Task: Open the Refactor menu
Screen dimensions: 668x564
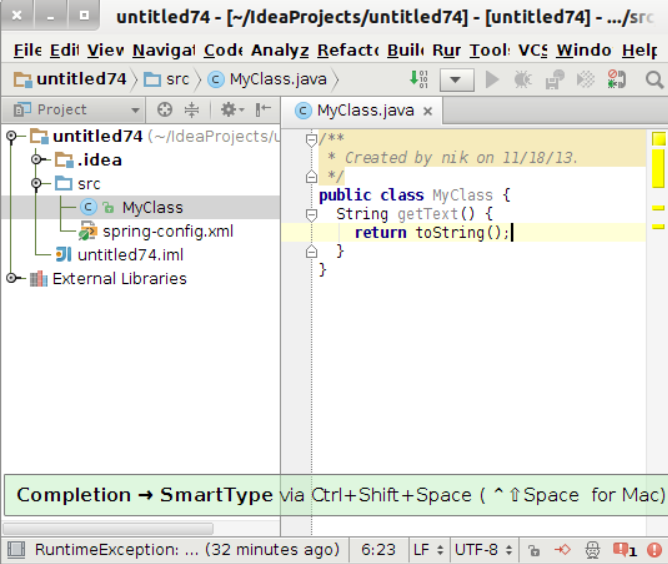Action: 348,50
